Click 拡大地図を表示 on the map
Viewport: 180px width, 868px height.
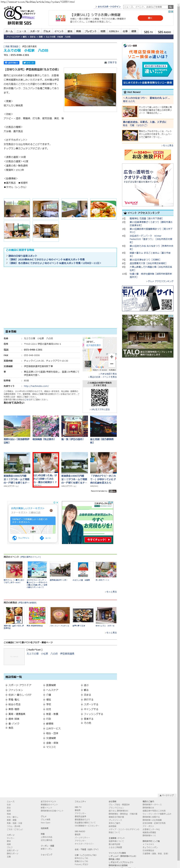pyautogui.click(x=94, y=345)
